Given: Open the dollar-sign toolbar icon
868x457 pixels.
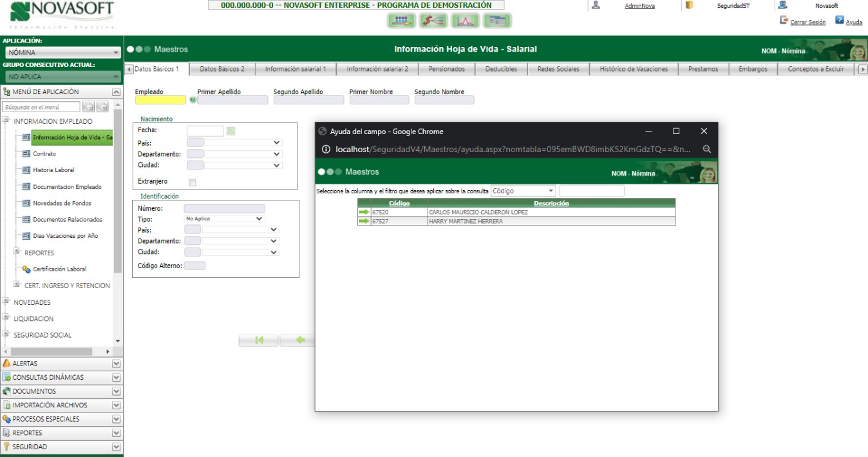Looking at the screenshot, I should [433, 21].
